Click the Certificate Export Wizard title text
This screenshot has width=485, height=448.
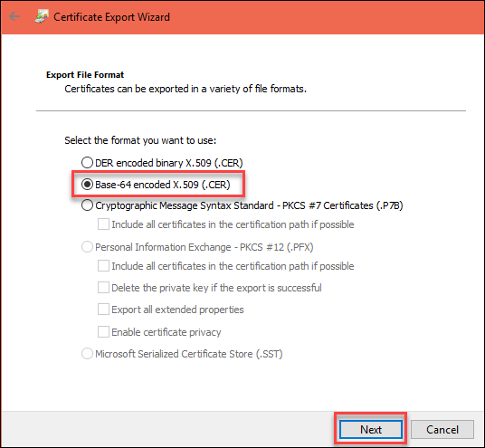111,17
